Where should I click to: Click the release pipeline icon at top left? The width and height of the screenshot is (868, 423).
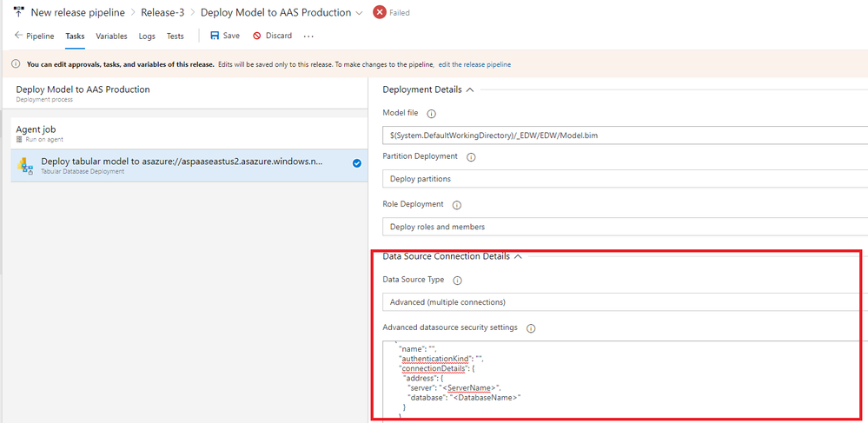(18, 13)
